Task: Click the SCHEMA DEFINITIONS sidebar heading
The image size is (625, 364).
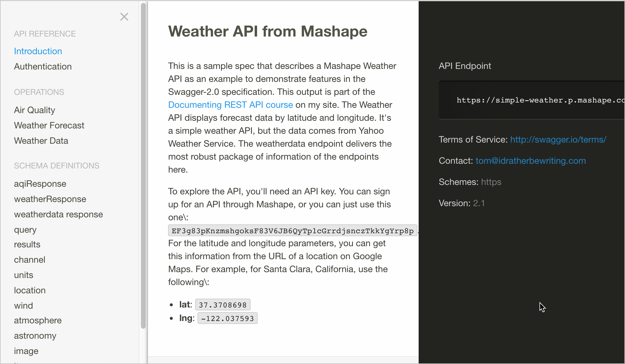Action: point(57,166)
